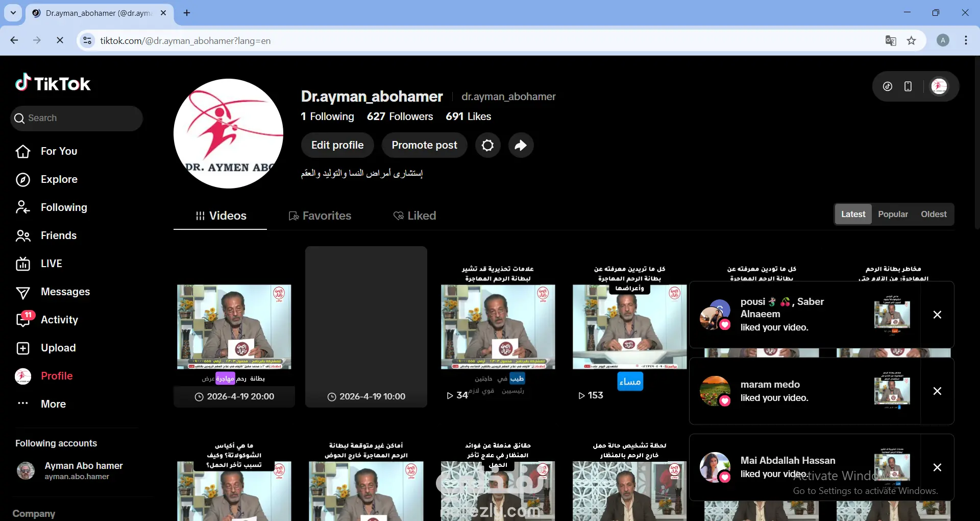Go back in browser history

[x=14, y=40]
